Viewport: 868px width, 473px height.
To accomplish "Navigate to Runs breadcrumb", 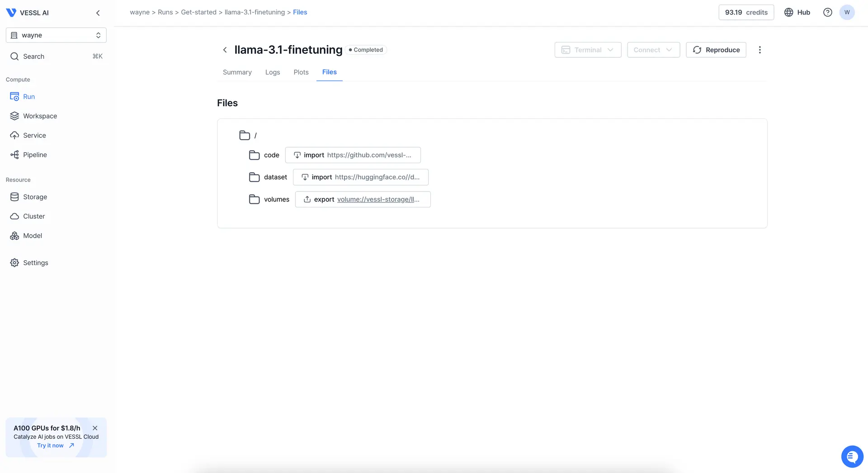I will [x=165, y=12].
